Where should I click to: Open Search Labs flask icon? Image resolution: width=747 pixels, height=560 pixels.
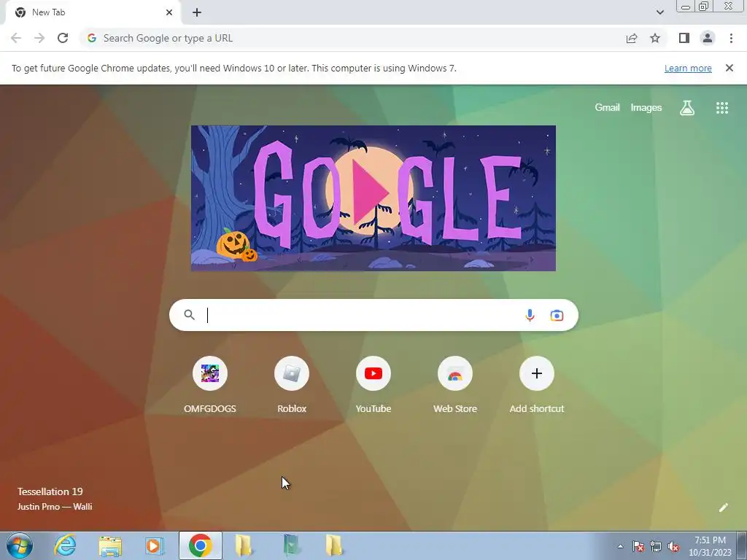click(687, 108)
